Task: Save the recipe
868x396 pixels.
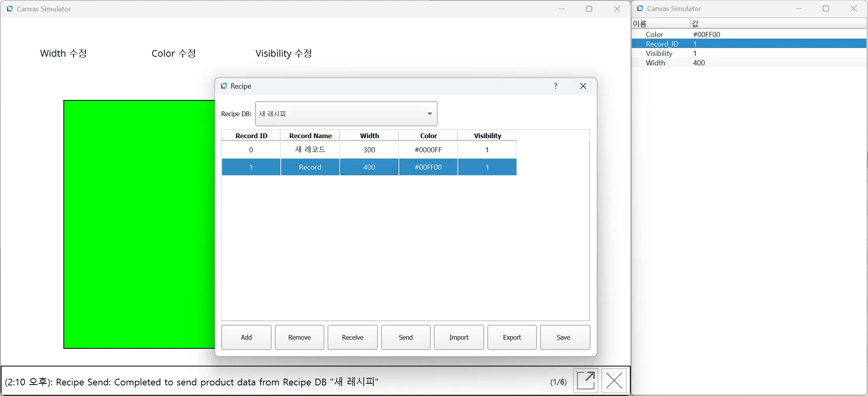Action: pos(564,337)
